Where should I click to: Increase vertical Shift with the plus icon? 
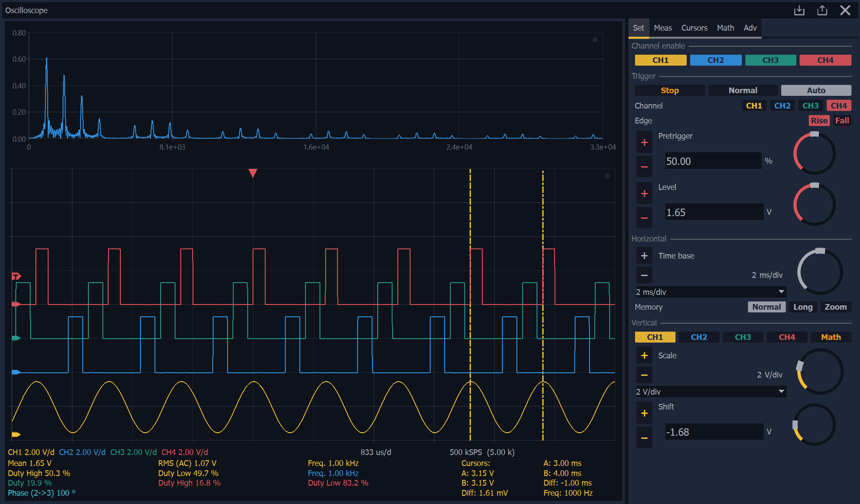644,413
